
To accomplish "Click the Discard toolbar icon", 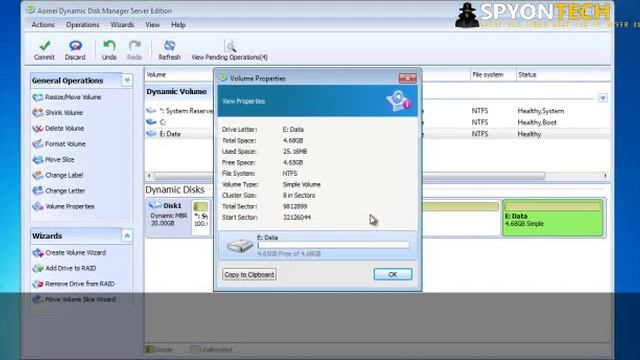I will coord(76,46).
